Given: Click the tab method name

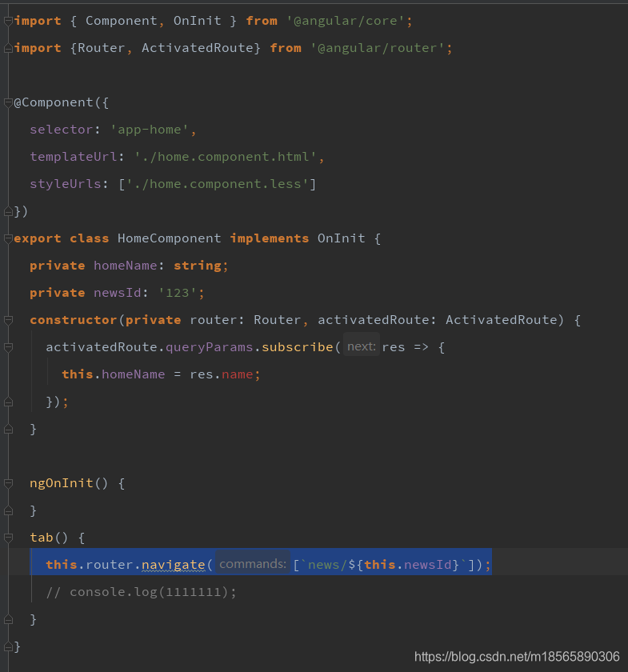Looking at the screenshot, I should pyautogui.click(x=41, y=538).
